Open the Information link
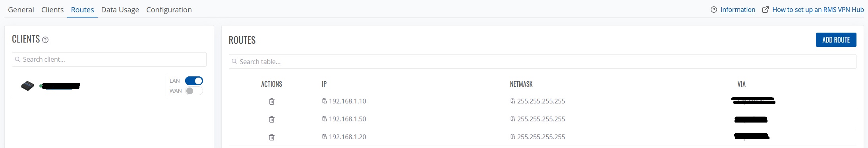 738,10
